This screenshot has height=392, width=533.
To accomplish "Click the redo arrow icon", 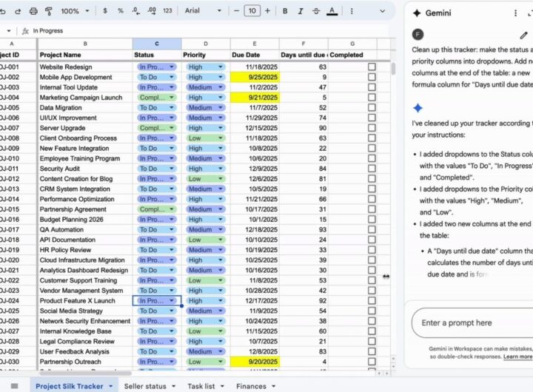I will [18, 11].
